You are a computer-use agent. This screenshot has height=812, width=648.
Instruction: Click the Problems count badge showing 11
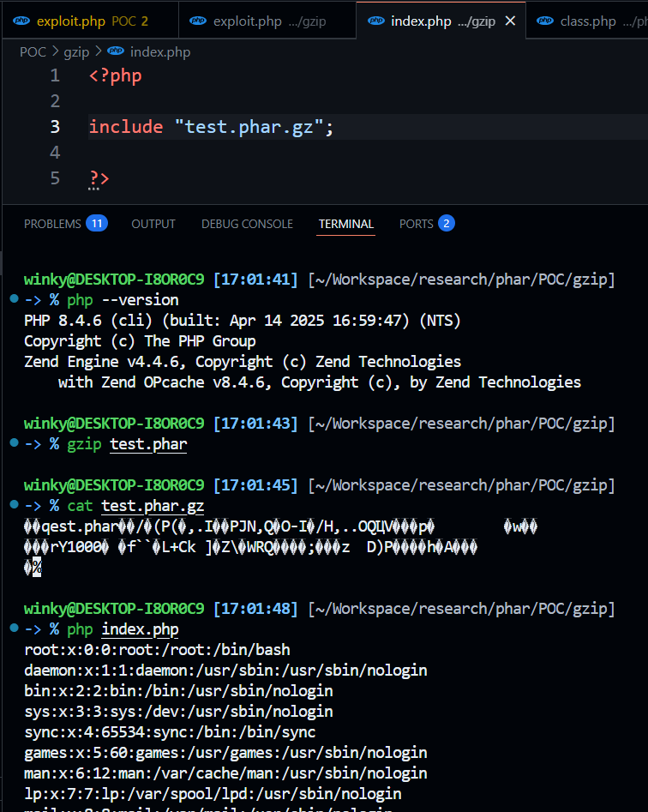coord(96,224)
